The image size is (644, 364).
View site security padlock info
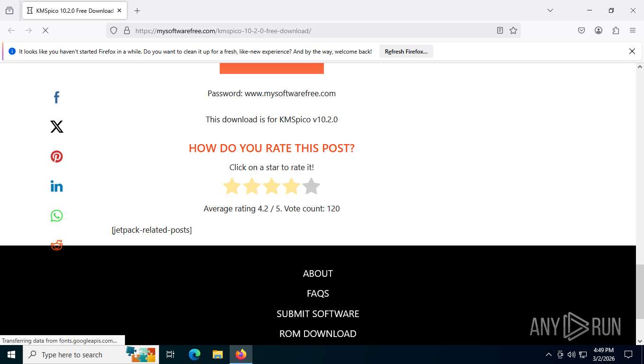click(x=126, y=30)
